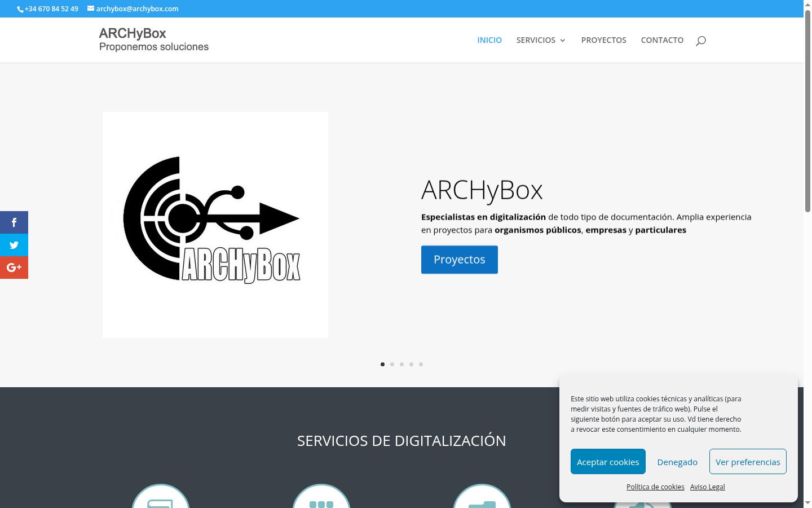Click the scrollbar down arrow
Image resolution: width=812 pixels, height=508 pixels.
807,503
